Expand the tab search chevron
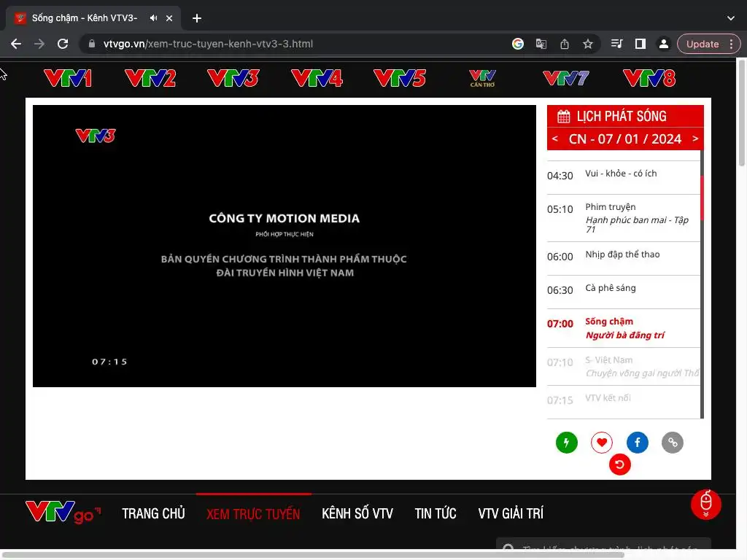This screenshot has width=747, height=560. point(731,18)
